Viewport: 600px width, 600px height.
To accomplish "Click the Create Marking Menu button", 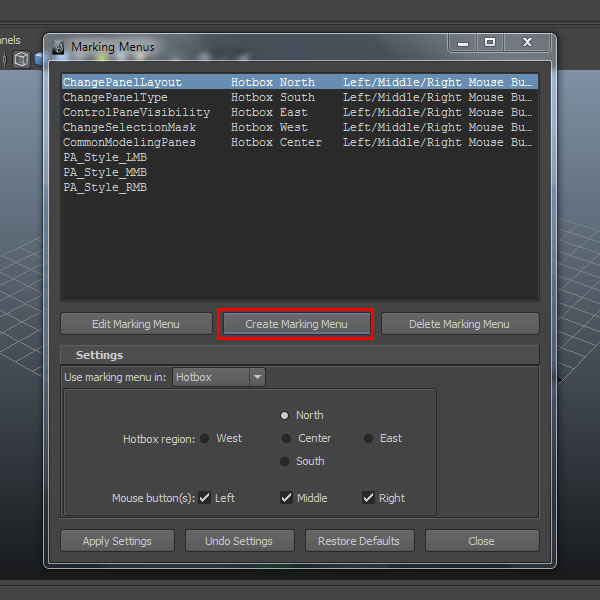I will (296, 324).
